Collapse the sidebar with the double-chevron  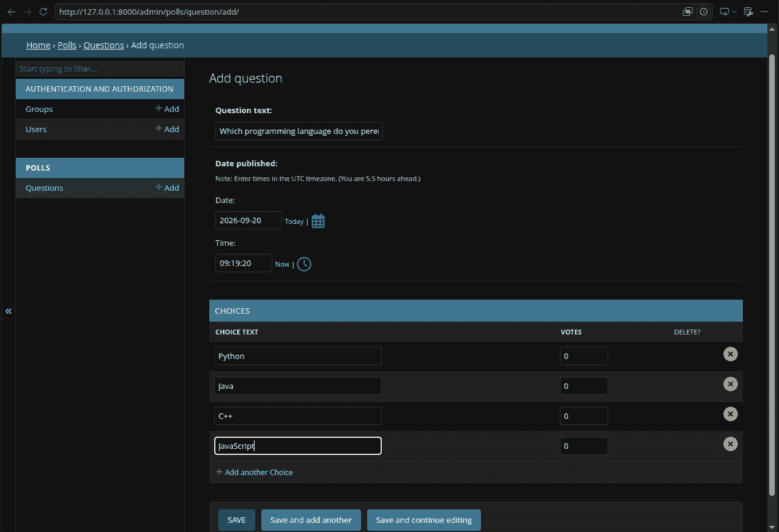point(9,311)
